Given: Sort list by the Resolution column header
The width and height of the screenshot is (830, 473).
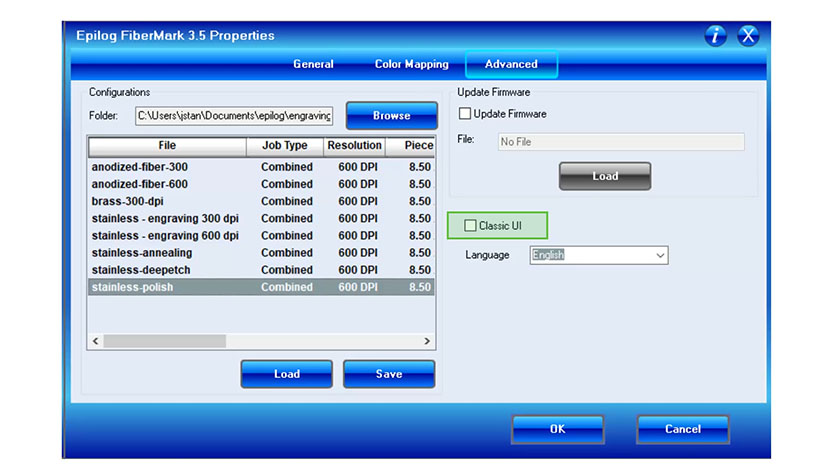Looking at the screenshot, I should click(x=353, y=146).
